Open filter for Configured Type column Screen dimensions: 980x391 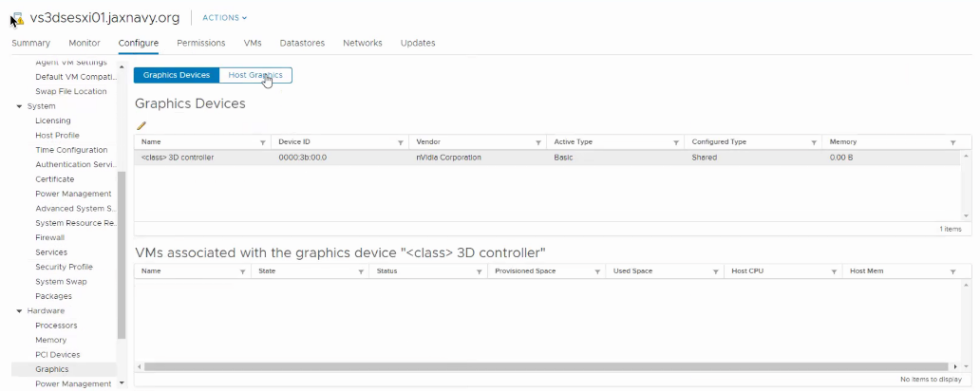coord(814,142)
